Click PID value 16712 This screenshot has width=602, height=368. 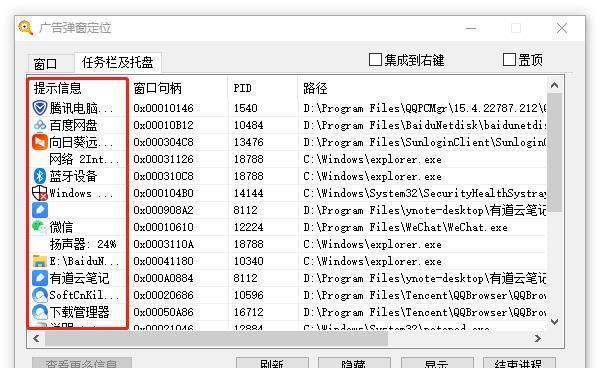(248, 312)
